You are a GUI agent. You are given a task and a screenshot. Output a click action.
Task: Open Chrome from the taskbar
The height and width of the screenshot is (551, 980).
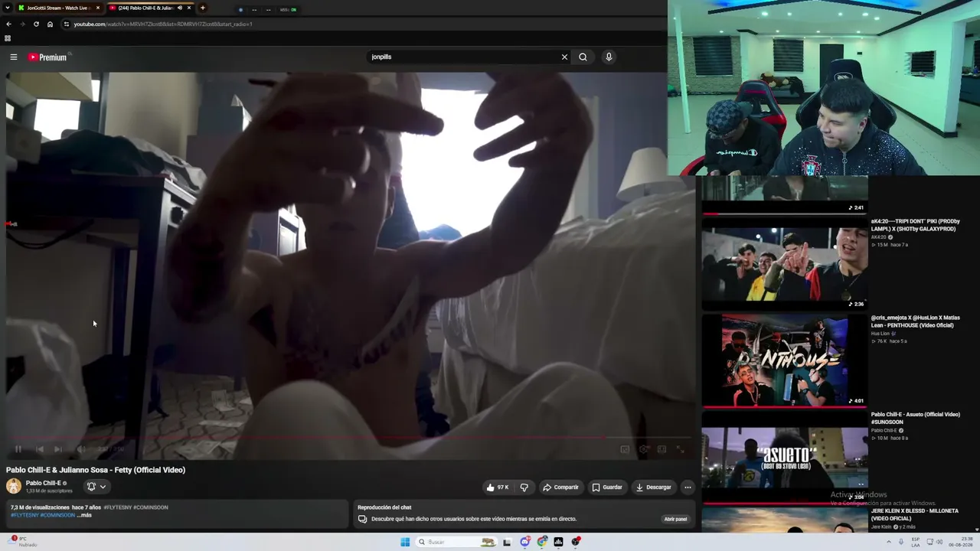click(542, 542)
